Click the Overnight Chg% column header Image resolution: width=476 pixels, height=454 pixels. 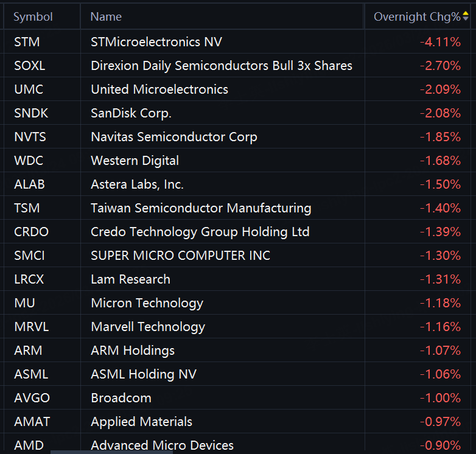click(x=417, y=17)
